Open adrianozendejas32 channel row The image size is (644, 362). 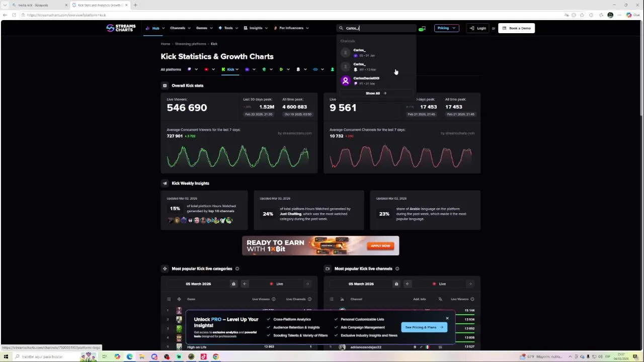coord(402,347)
